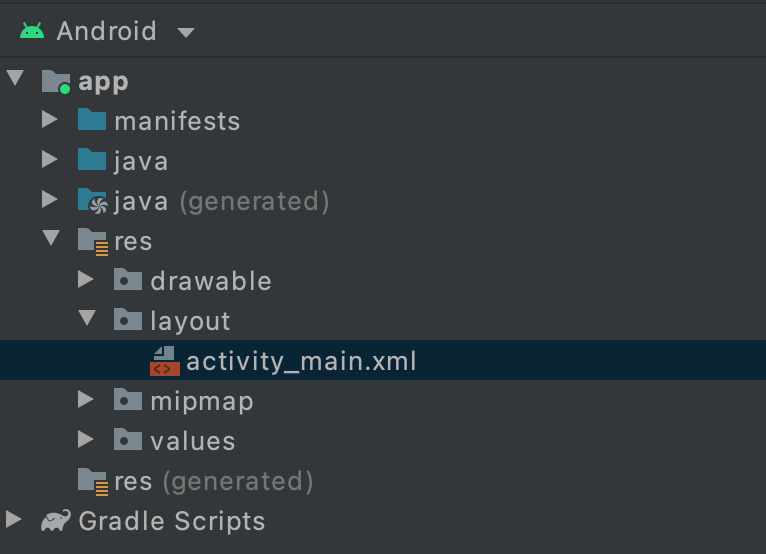Click the mipmap folder icon
The width and height of the screenshot is (766, 554).
pyautogui.click(x=128, y=401)
